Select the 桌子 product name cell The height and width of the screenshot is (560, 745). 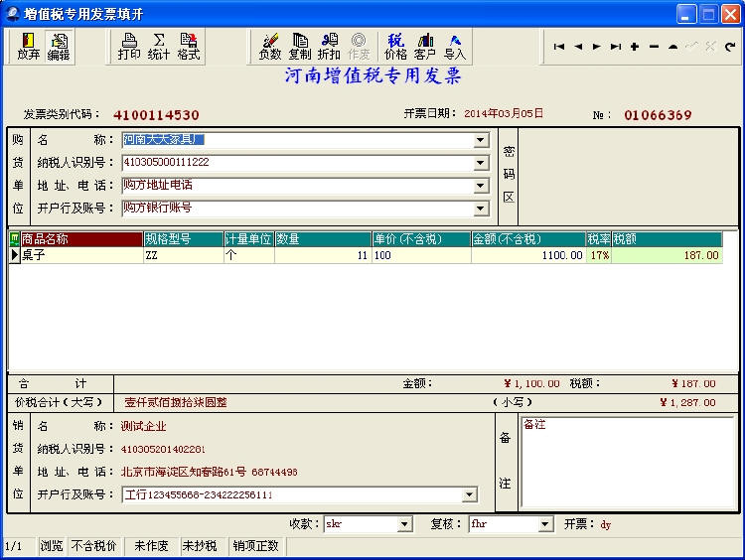(x=81, y=255)
